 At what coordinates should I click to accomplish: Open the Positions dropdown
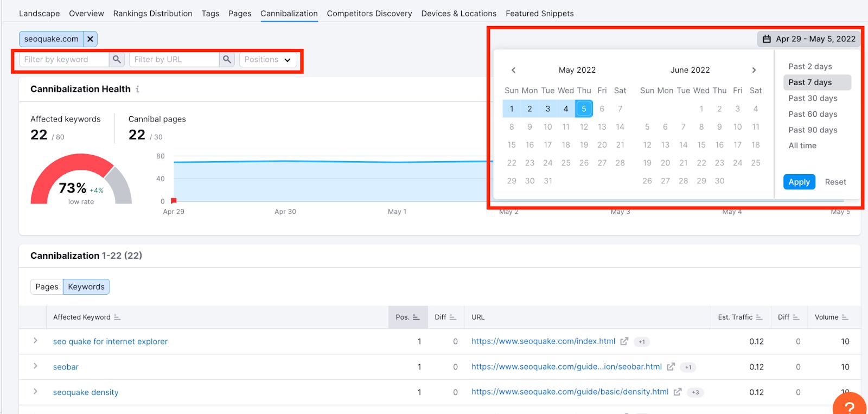click(268, 60)
